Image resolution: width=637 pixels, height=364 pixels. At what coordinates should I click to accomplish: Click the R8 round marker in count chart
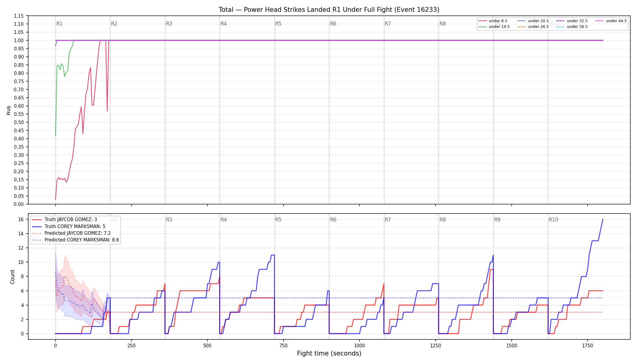coord(443,220)
